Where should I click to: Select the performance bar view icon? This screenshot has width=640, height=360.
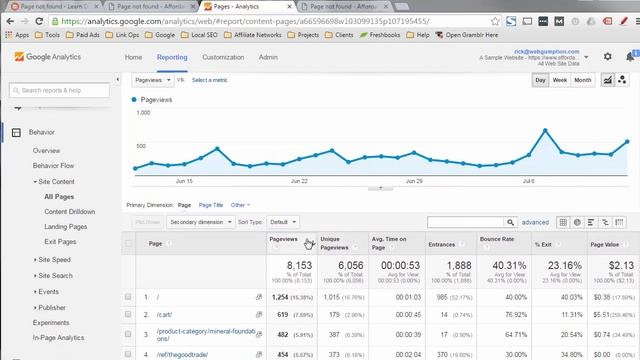point(591,222)
